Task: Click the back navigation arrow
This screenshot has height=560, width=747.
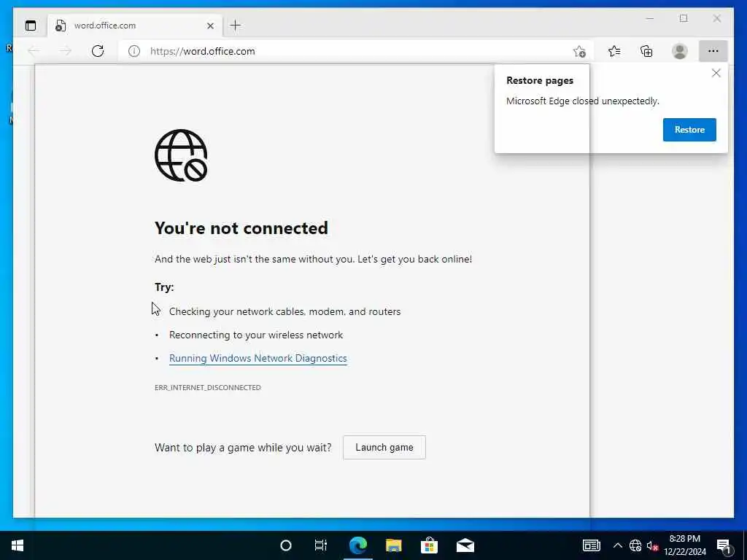Action: pyautogui.click(x=34, y=51)
